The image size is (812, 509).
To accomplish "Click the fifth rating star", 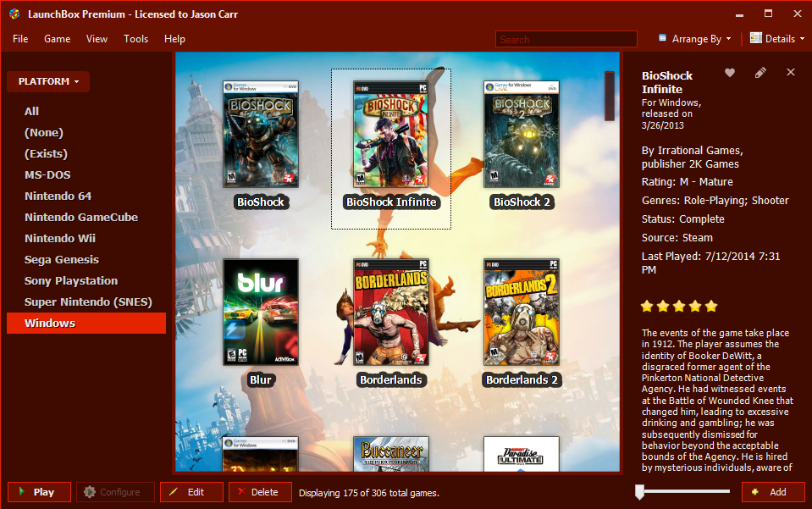I will pos(711,306).
